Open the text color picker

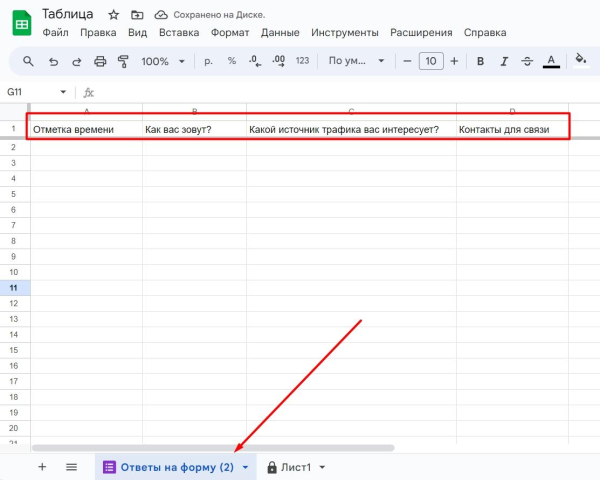[x=551, y=61]
